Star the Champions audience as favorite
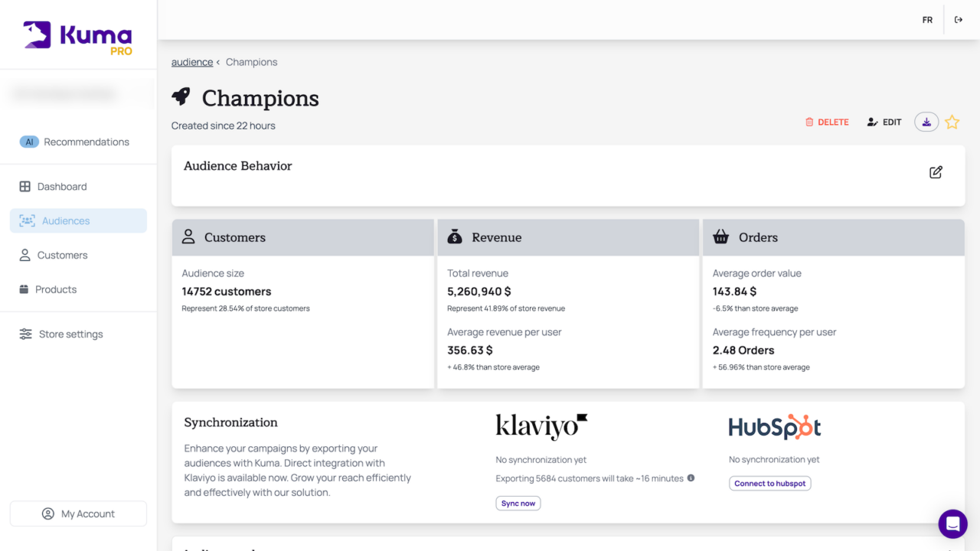Image resolution: width=980 pixels, height=551 pixels. 952,121
